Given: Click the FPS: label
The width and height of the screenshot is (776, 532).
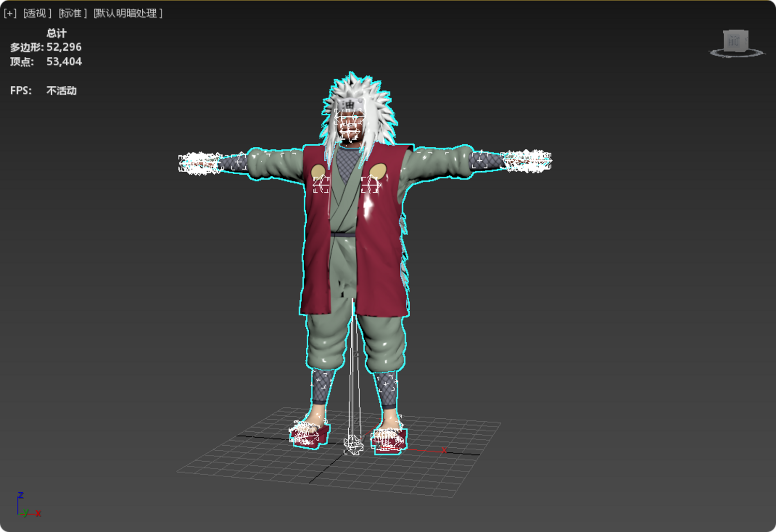Looking at the screenshot, I should (x=21, y=90).
